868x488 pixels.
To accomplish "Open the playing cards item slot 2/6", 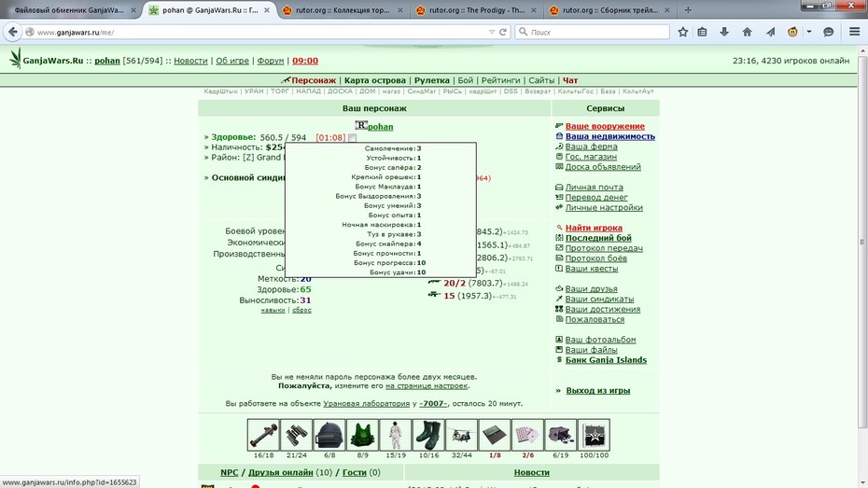I will click(527, 435).
